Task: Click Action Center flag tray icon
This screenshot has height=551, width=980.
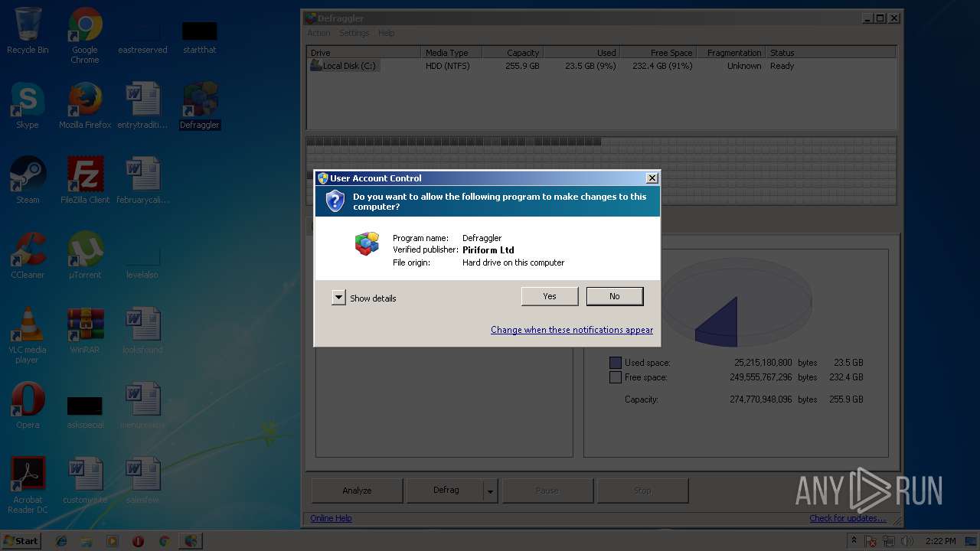Action: pos(871,541)
